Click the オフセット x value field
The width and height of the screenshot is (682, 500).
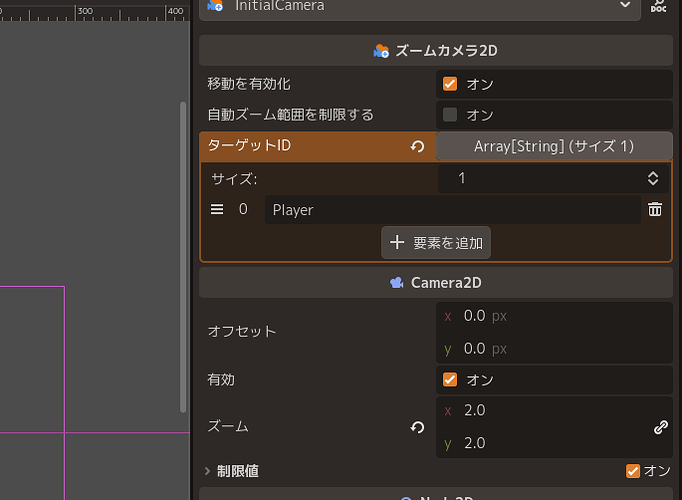coord(554,316)
